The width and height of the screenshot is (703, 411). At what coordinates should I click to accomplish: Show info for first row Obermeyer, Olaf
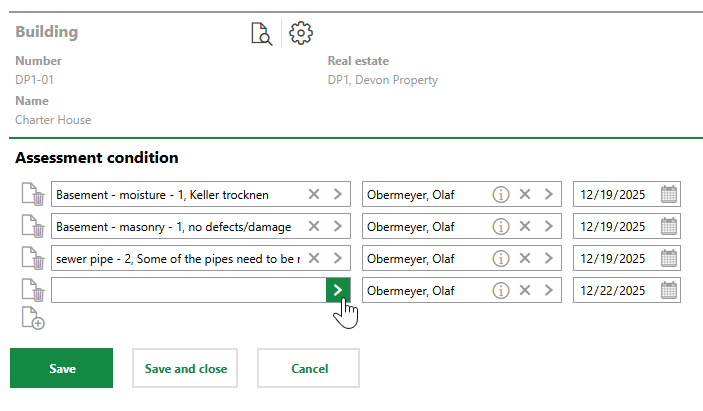coord(500,195)
